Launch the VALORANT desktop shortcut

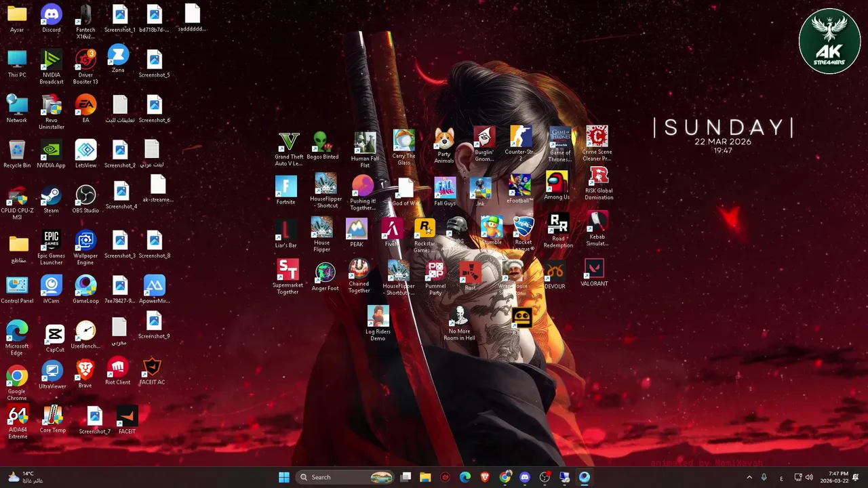tap(594, 272)
